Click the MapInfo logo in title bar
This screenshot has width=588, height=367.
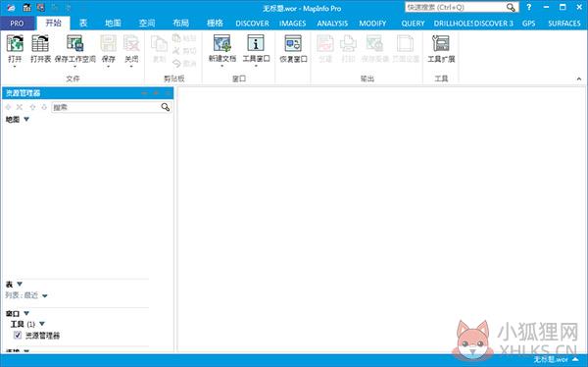point(11,8)
